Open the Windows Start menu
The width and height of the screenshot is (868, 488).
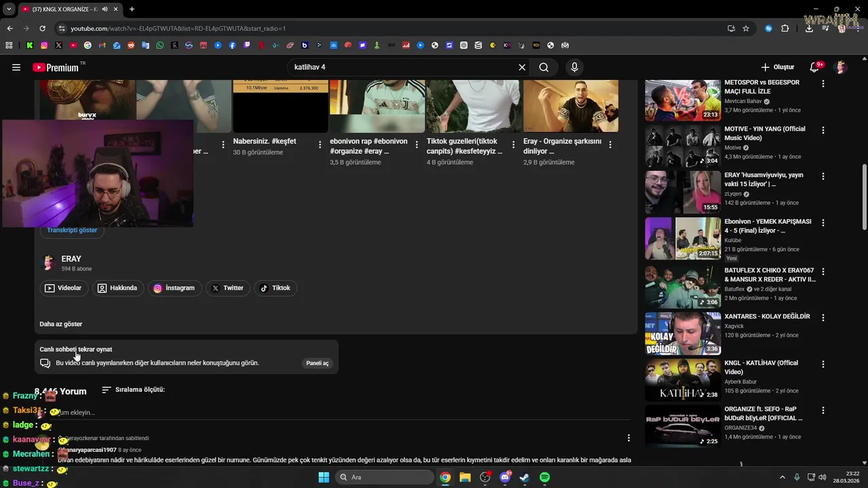[323, 477]
